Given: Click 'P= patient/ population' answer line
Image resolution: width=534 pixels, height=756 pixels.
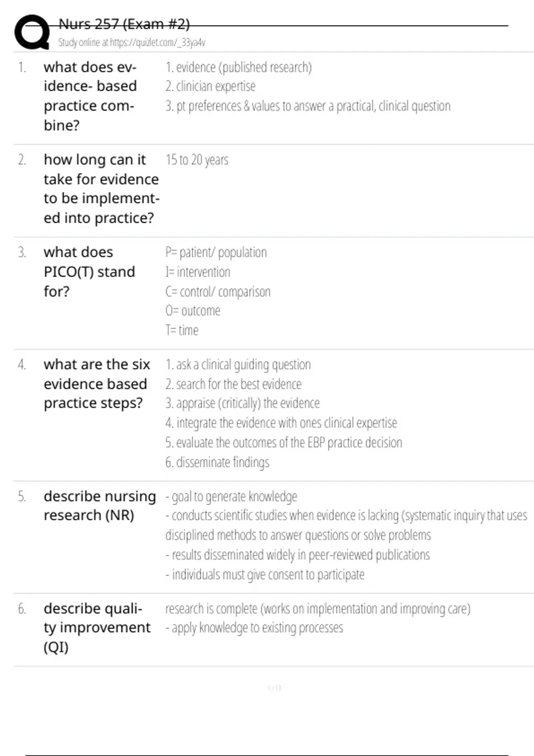Looking at the screenshot, I should [216, 252].
